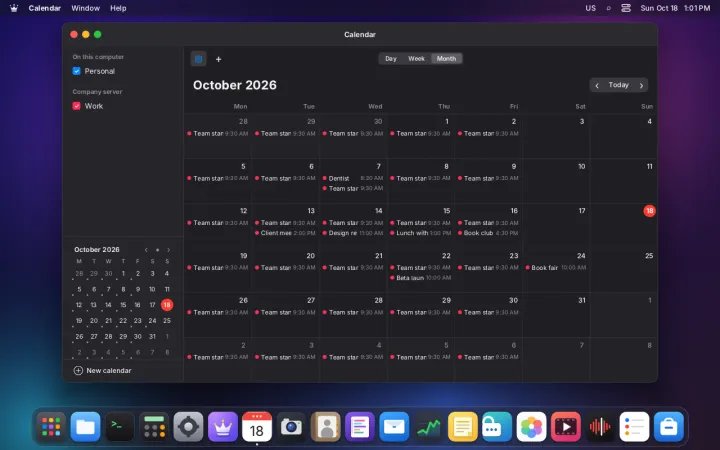Jump to today via mini calendar dot
This screenshot has width=720, height=450.
click(x=158, y=250)
